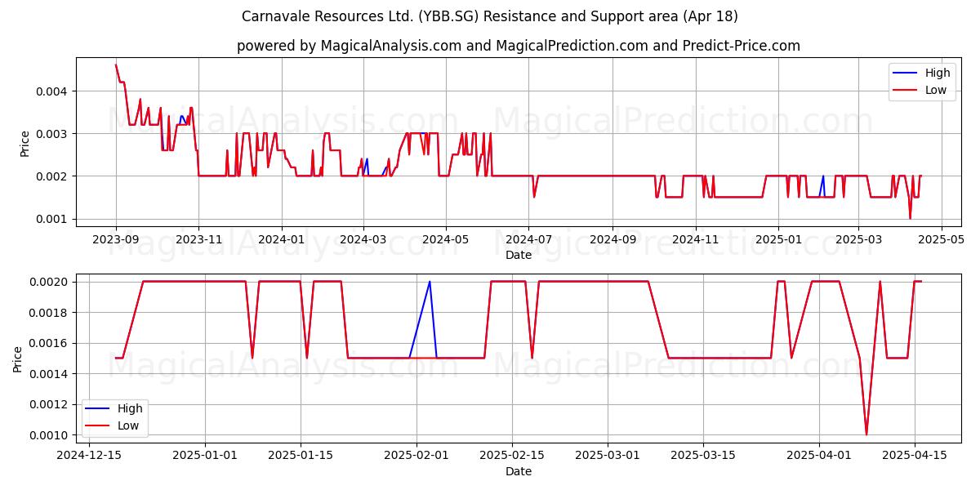Viewport: 980px width, 490px height.
Task: Click the 2025-02-15 x-axis label
Action: click(x=512, y=456)
